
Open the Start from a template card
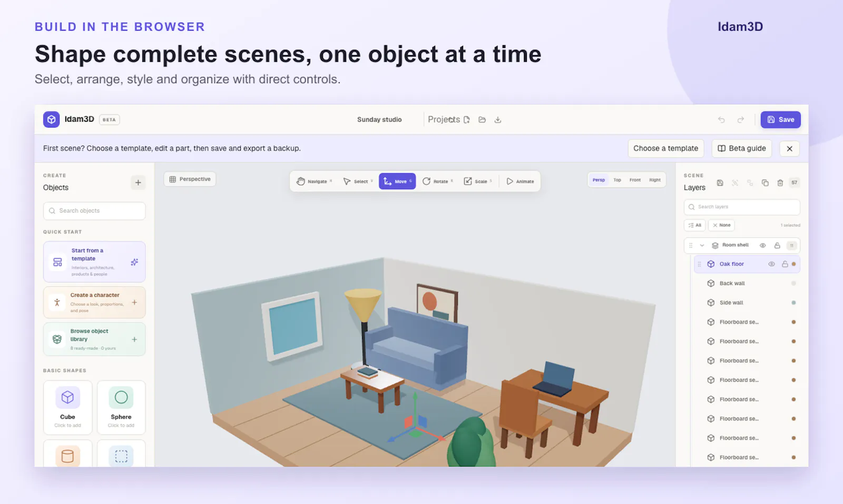(94, 262)
